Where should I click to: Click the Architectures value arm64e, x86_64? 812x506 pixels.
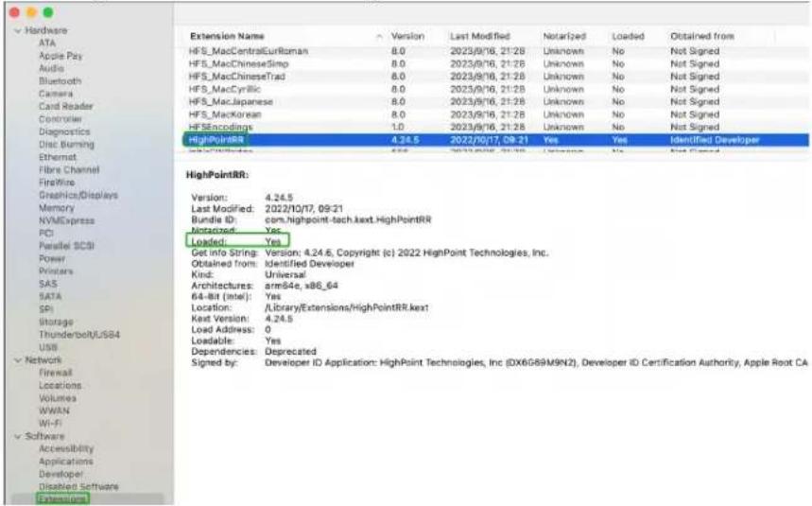(302, 286)
